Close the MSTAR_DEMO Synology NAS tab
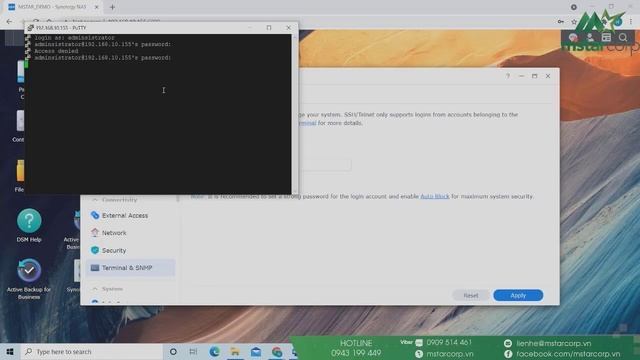This screenshot has height=360, width=640. 97,7
